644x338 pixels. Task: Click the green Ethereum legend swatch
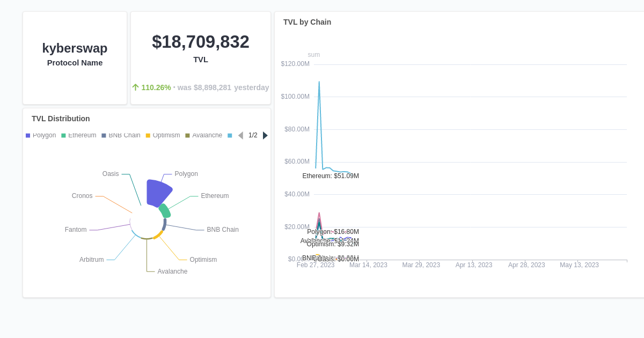(62, 135)
